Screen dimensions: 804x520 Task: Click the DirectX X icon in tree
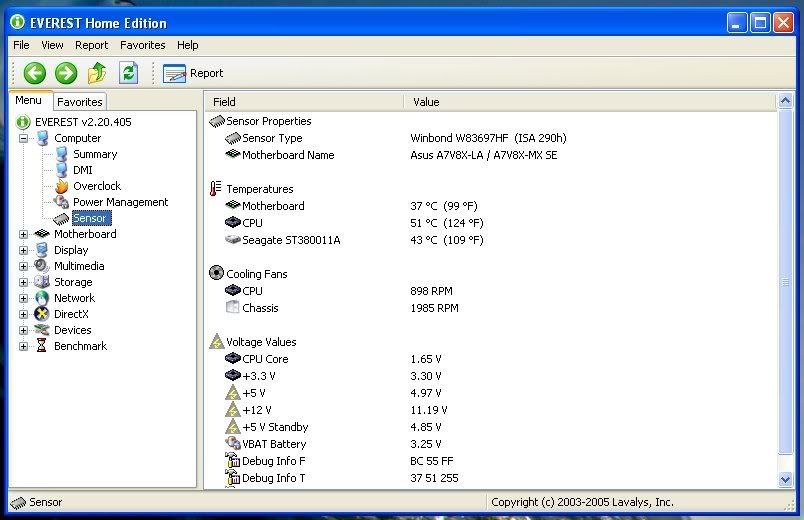click(42, 314)
